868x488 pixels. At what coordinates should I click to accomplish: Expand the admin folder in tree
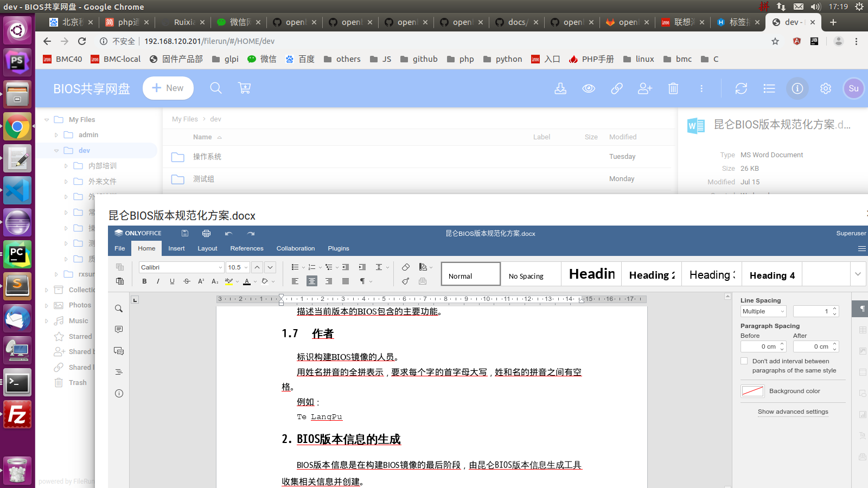pos(56,135)
